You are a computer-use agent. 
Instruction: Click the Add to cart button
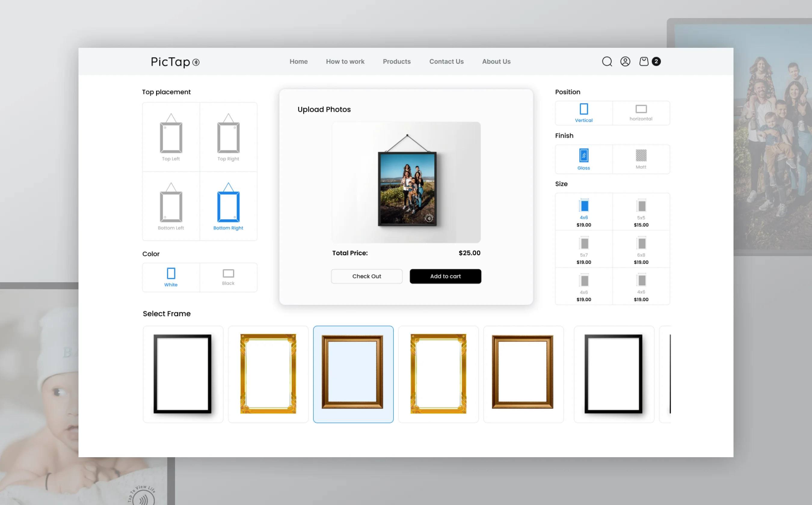(x=445, y=276)
